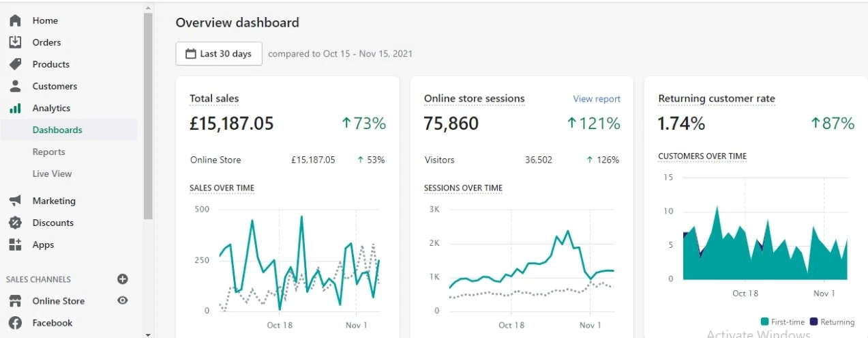Click the 73% sales increase indicator
This screenshot has width=868, height=338.
pyautogui.click(x=363, y=124)
